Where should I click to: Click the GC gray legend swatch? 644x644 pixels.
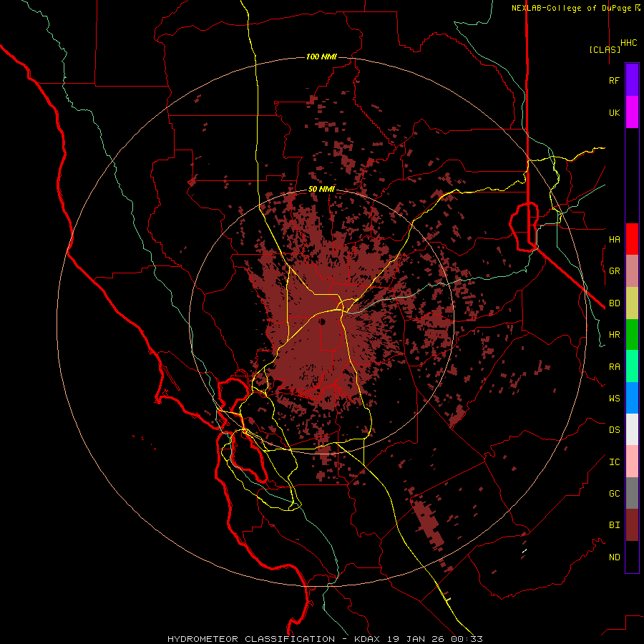point(632,493)
